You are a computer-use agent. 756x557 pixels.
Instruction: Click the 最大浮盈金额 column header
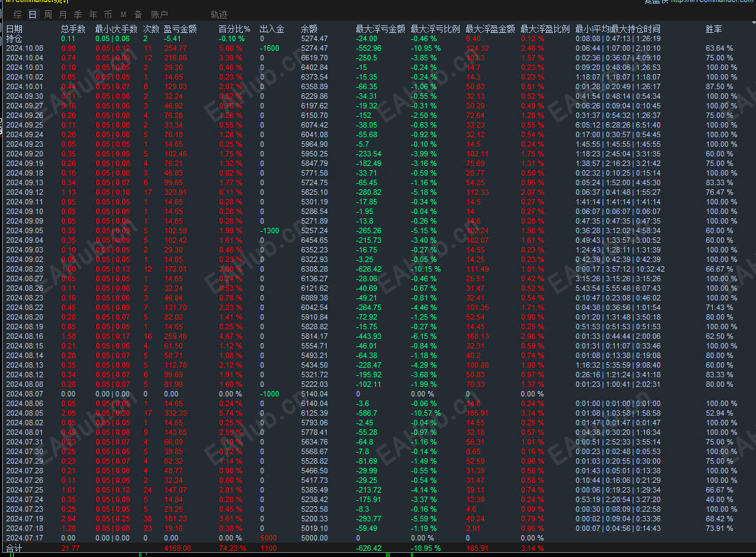pyautogui.click(x=491, y=29)
